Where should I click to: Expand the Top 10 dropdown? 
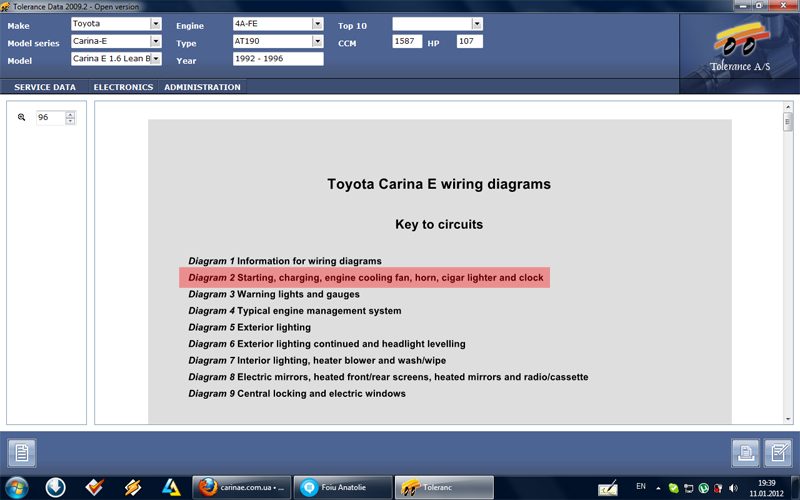coord(477,24)
